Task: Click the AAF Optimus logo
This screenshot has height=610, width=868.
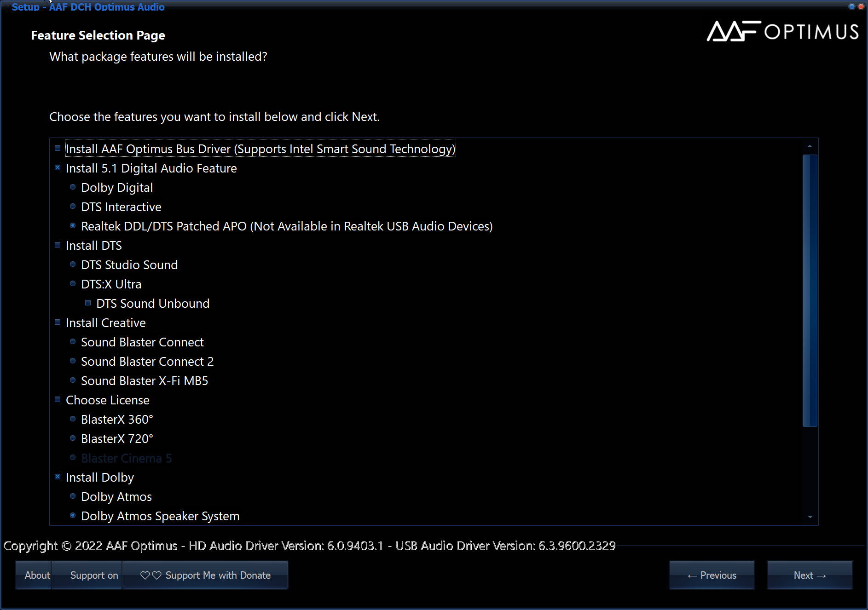Action: coord(782,31)
